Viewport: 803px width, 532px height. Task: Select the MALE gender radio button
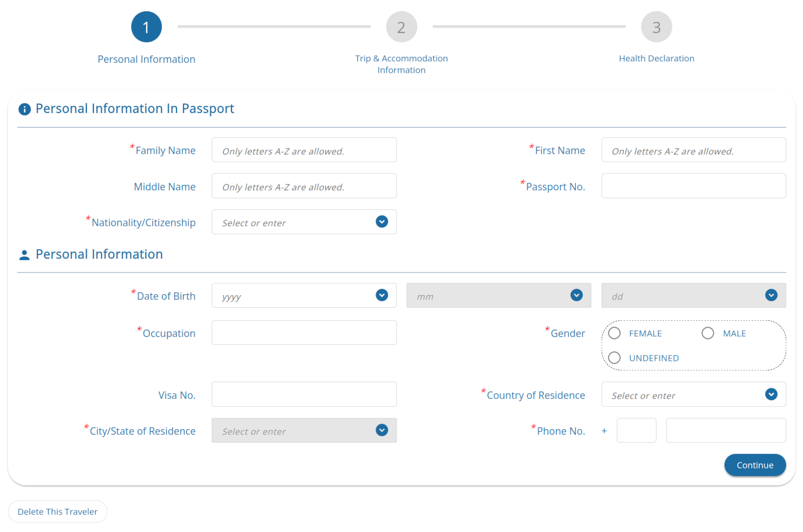tap(708, 333)
